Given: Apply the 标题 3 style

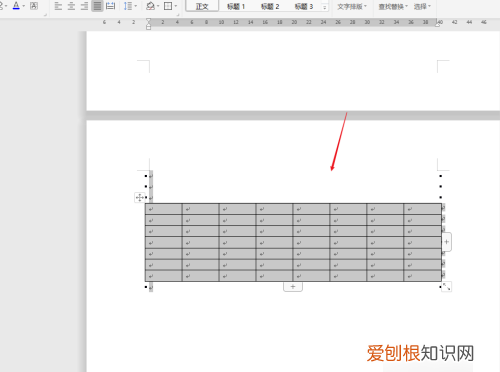Looking at the screenshot, I should coord(304,6).
